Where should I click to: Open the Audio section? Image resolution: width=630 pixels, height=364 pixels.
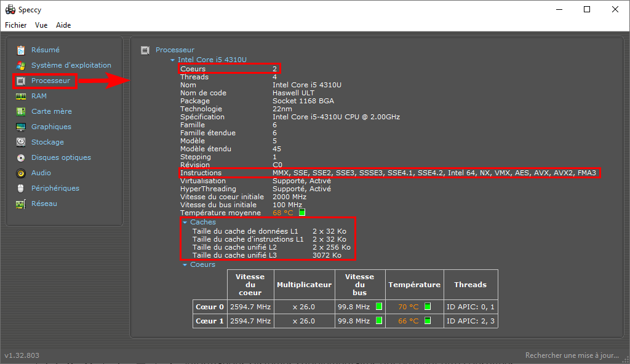point(41,173)
